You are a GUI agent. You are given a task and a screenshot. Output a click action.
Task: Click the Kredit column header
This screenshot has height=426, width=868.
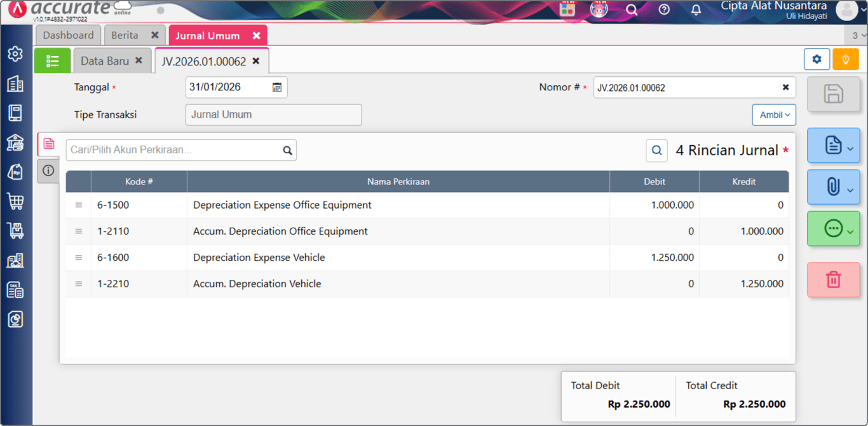click(x=744, y=182)
